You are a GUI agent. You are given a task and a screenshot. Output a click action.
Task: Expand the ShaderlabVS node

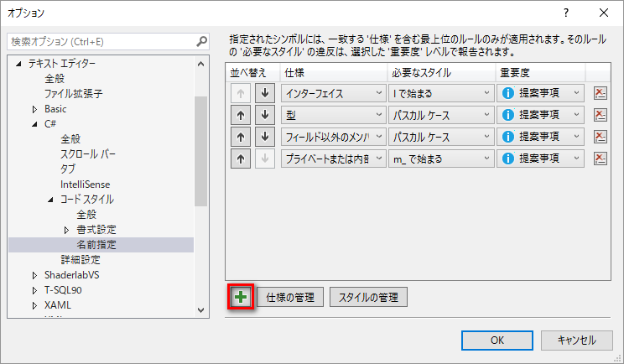(34, 275)
